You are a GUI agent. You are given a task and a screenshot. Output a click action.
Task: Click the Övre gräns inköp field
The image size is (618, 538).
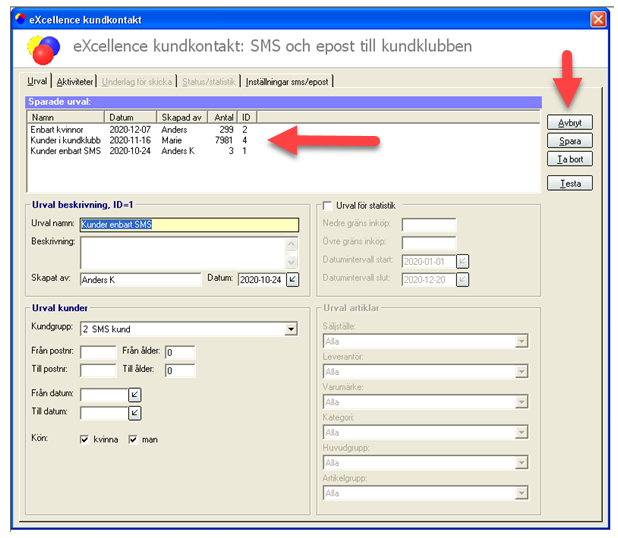coord(429,243)
